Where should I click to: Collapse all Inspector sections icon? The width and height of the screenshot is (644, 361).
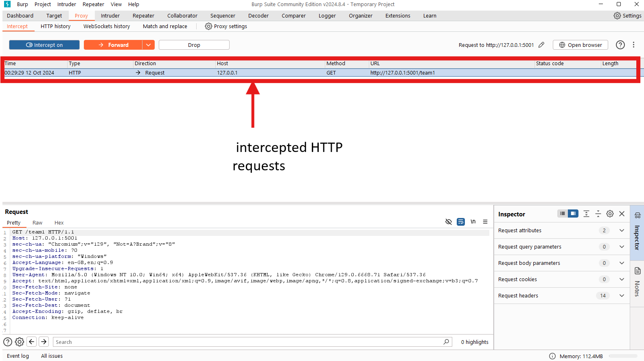(x=598, y=214)
